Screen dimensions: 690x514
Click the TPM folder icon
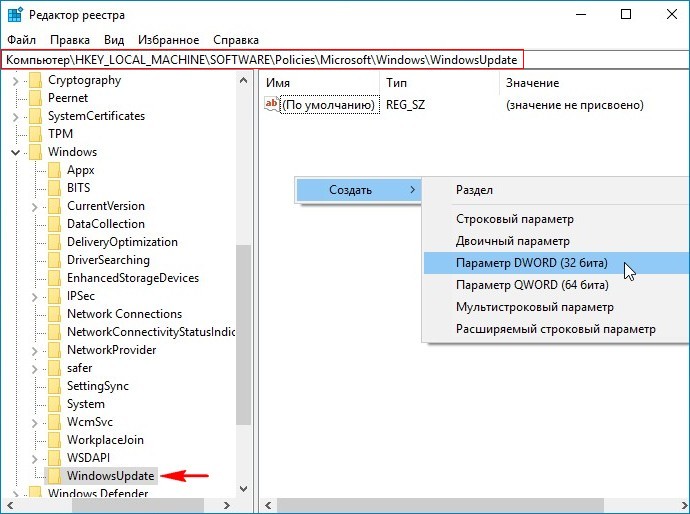(x=35, y=134)
